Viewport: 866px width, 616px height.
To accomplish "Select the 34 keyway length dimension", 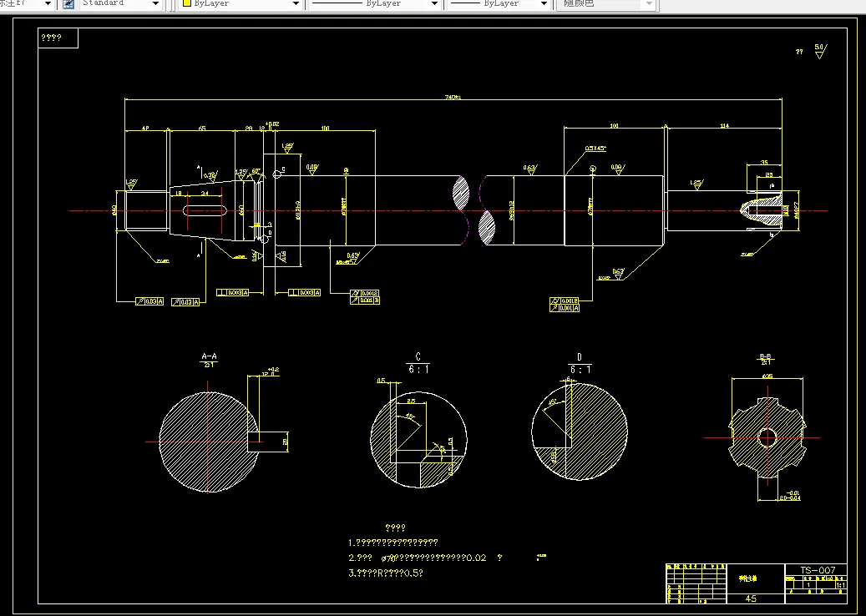I will tap(205, 193).
